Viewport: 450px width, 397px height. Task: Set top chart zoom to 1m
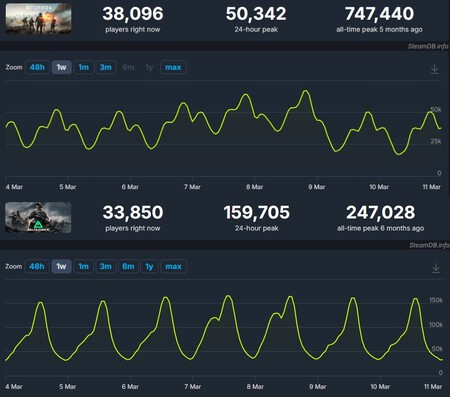coord(83,67)
